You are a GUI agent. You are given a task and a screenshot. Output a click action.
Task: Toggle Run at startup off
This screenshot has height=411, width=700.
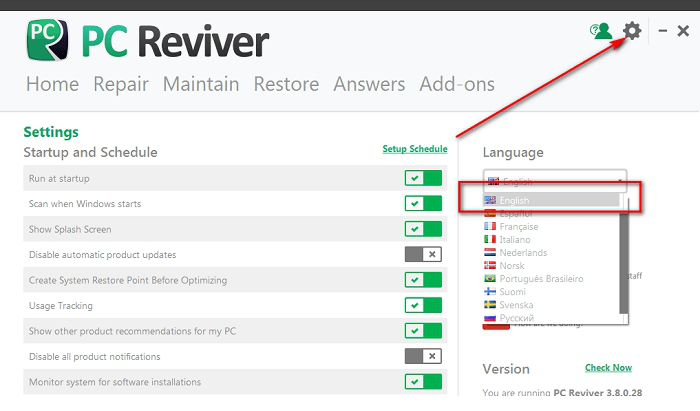pos(423,178)
